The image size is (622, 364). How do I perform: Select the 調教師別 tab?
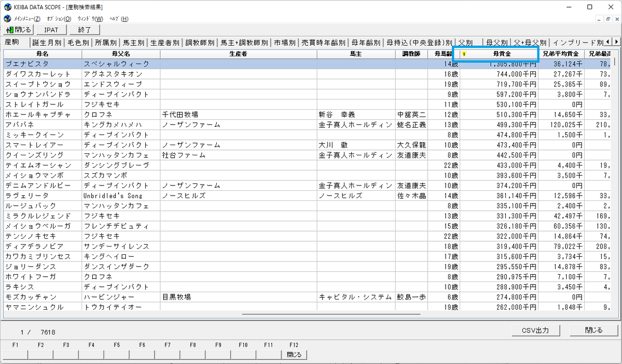pyautogui.click(x=200, y=43)
